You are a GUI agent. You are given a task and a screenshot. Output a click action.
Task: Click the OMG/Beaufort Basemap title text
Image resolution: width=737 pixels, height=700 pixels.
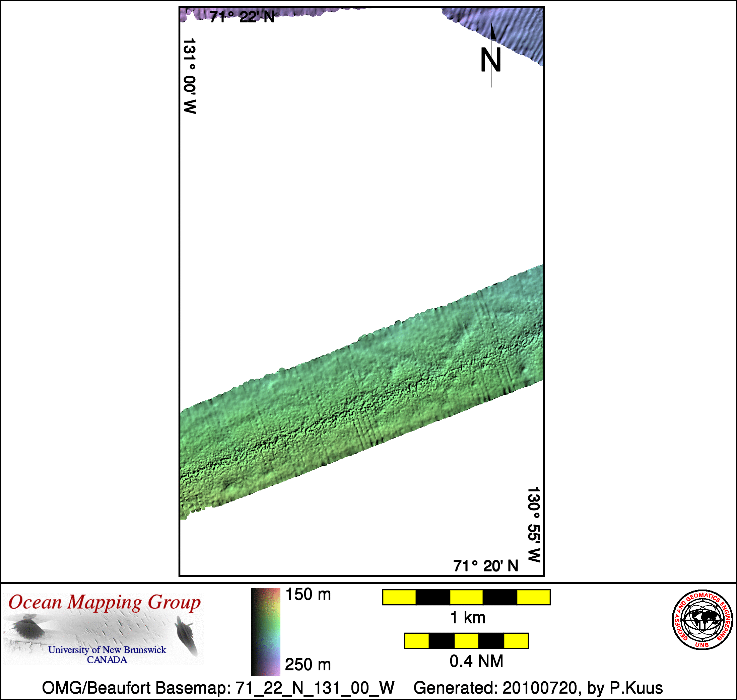[x=218, y=688]
